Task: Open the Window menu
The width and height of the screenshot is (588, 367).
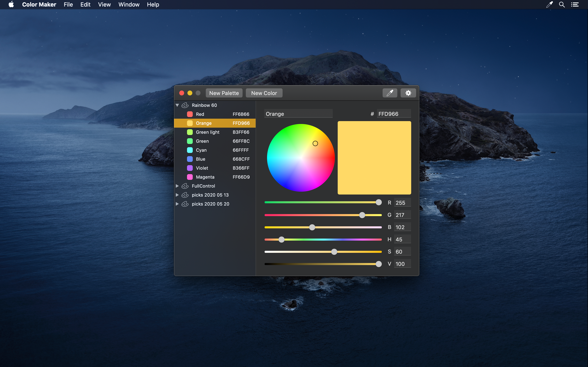Action: point(129,5)
